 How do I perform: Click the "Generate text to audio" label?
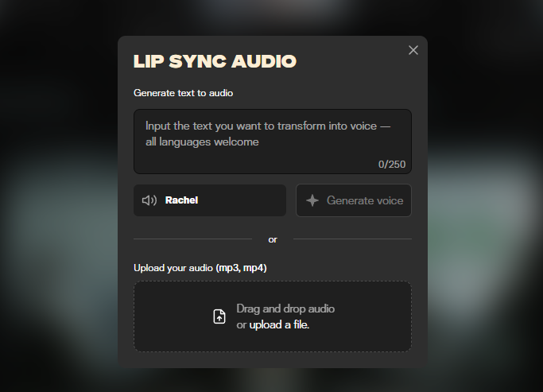(183, 93)
